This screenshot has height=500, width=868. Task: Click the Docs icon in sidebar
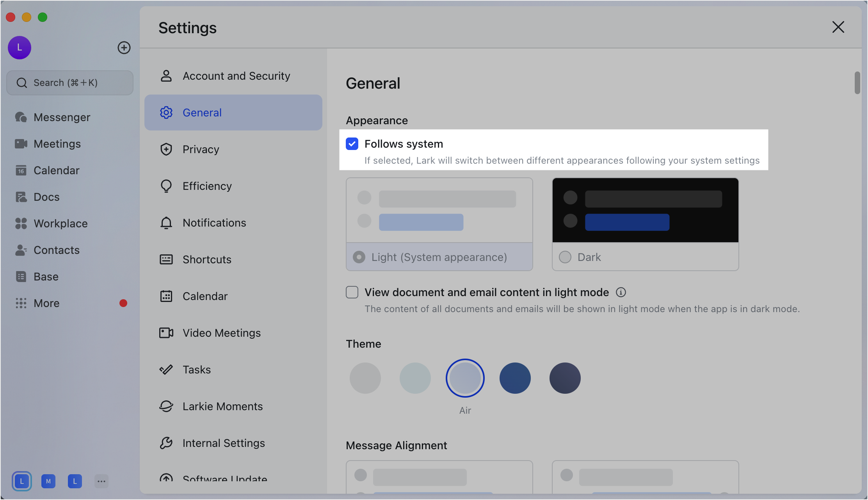pos(21,197)
